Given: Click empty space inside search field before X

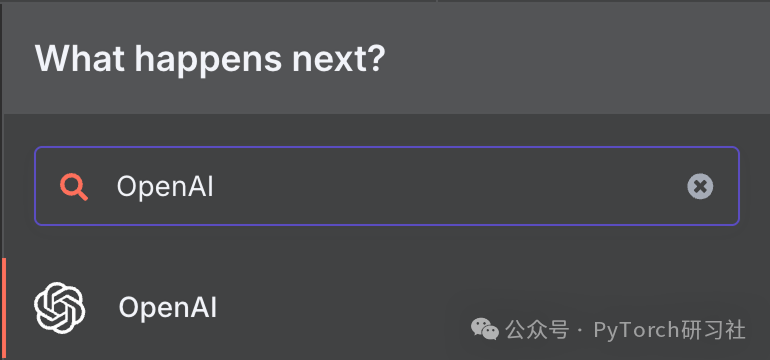Looking at the screenshot, I should coord(442,187).
